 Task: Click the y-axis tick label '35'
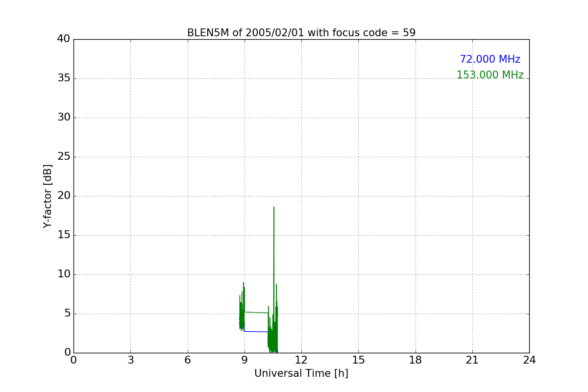[x=64, y=78]
